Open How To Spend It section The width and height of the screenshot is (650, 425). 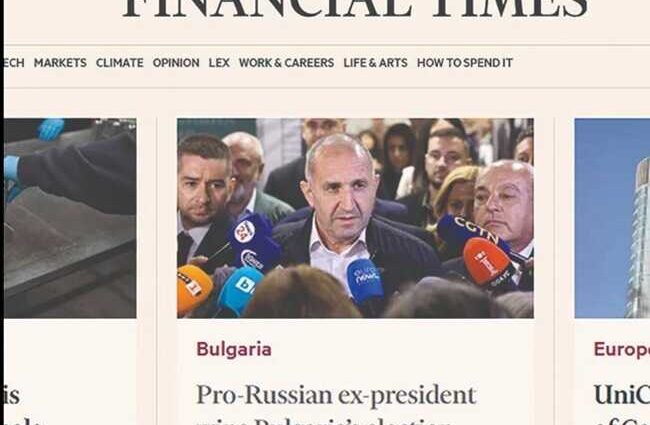click(x=465, y=63)
